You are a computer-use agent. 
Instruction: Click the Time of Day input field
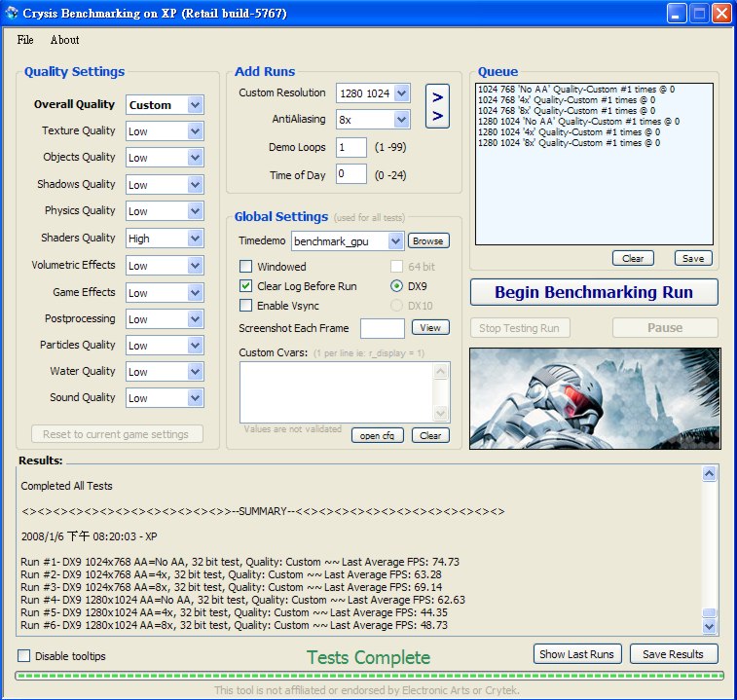click(x=351, y=174)
